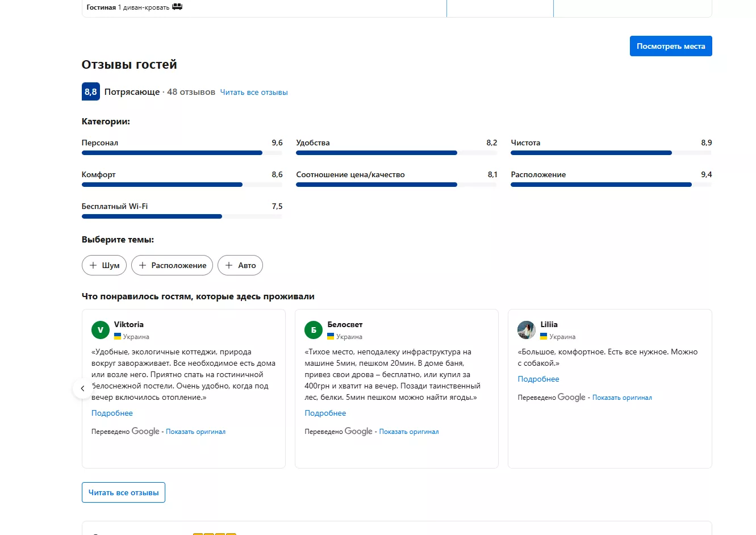Click the 8,8 review score badge
The image size is (756, 535).
(91, 91)
